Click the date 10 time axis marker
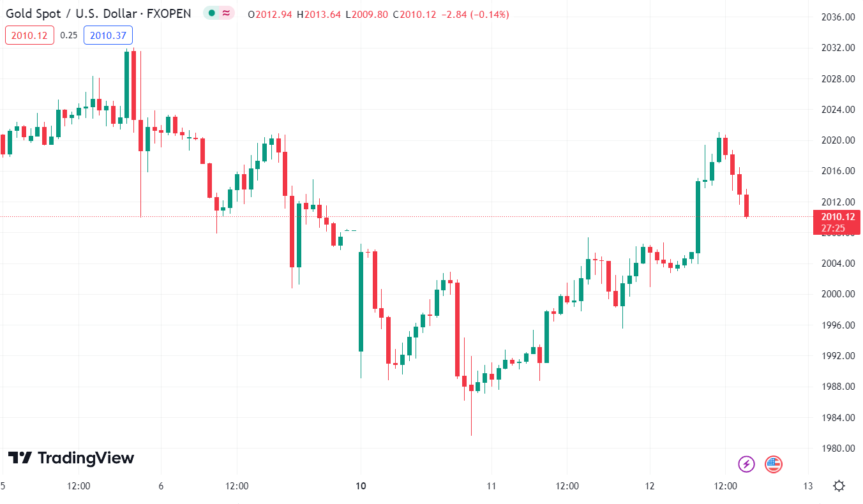This screenshot has width=863, height=504. [x=361, y=486]
